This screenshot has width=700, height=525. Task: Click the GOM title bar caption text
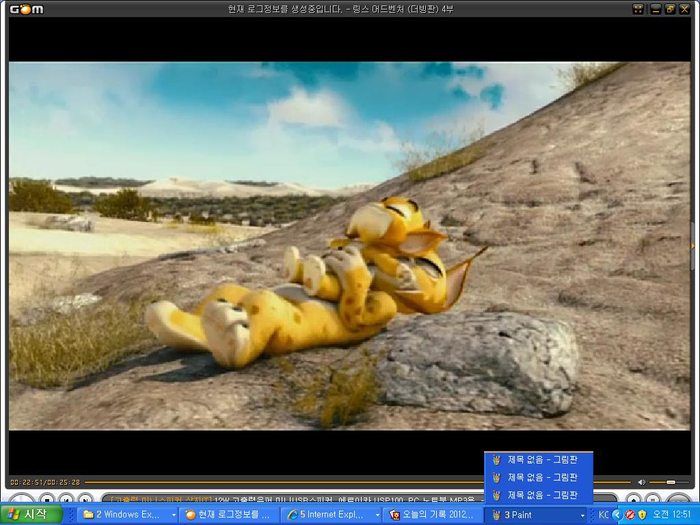pos(340,9)
